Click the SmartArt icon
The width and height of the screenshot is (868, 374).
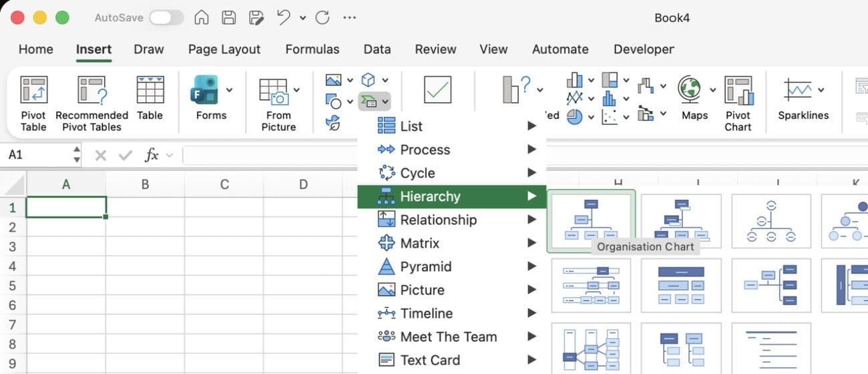(x=369, y=102)
